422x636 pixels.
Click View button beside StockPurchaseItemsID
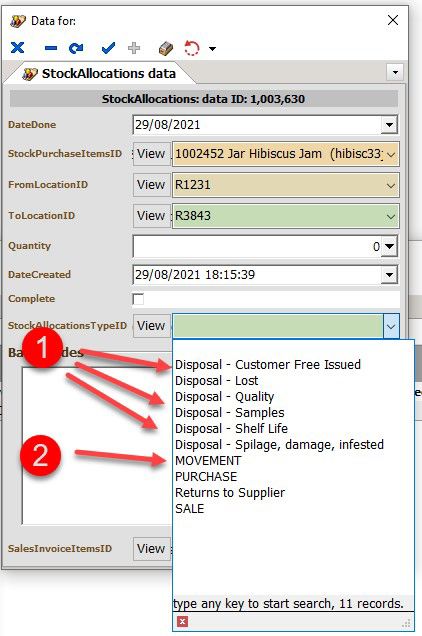click(x=151, y=154)
